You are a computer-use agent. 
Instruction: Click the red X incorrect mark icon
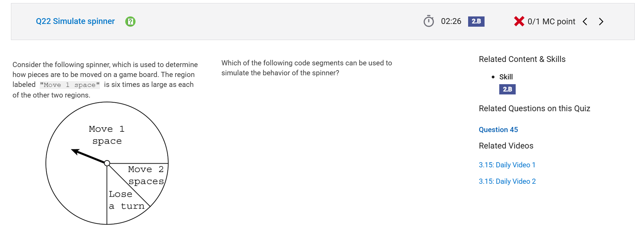(519, 21)
